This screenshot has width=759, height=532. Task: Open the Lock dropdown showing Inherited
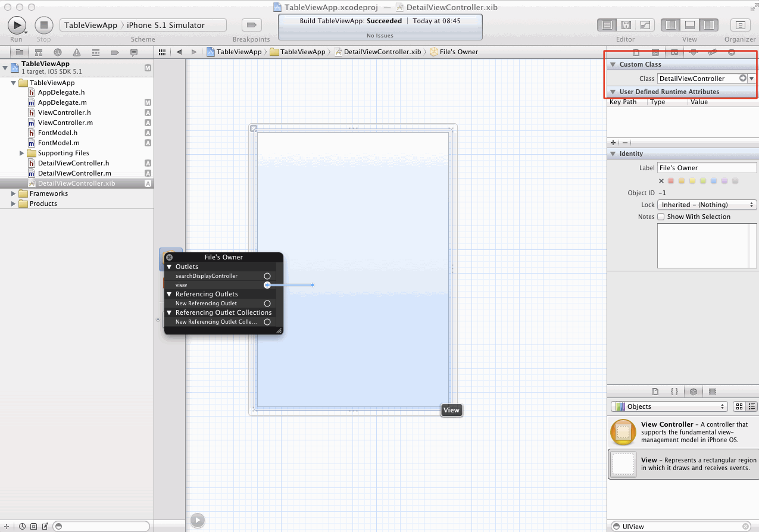point(707,205)
